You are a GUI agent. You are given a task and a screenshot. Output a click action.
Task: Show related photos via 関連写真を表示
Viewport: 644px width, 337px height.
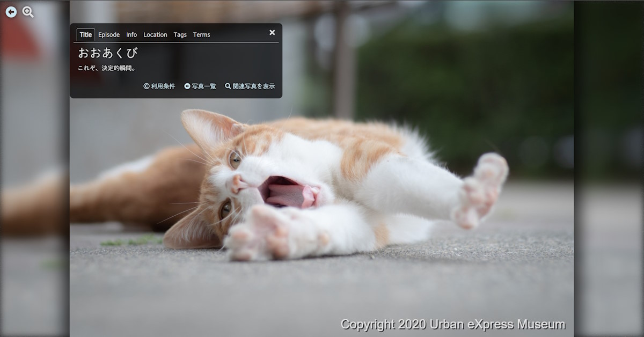tap(253, 86)
